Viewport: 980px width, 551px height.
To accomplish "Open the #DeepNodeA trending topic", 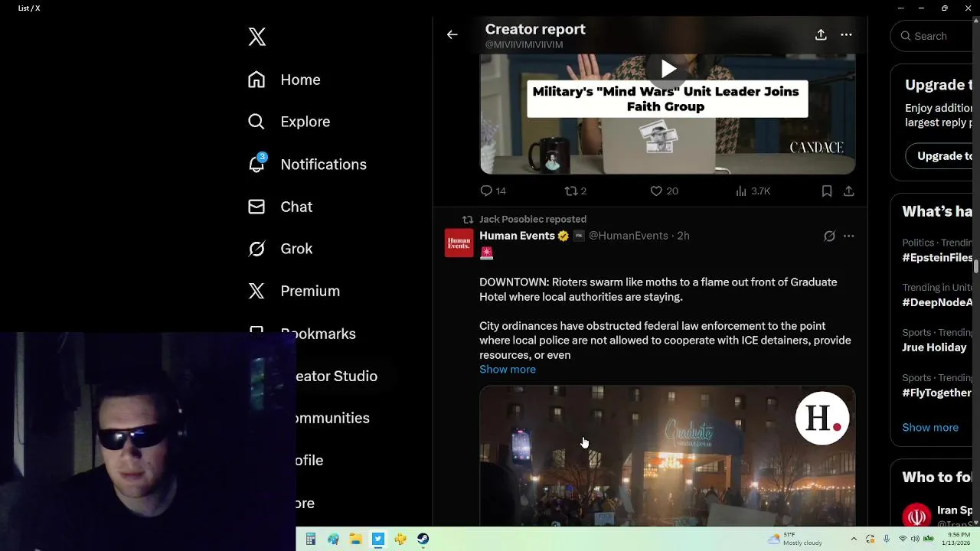I will [937, 302].
